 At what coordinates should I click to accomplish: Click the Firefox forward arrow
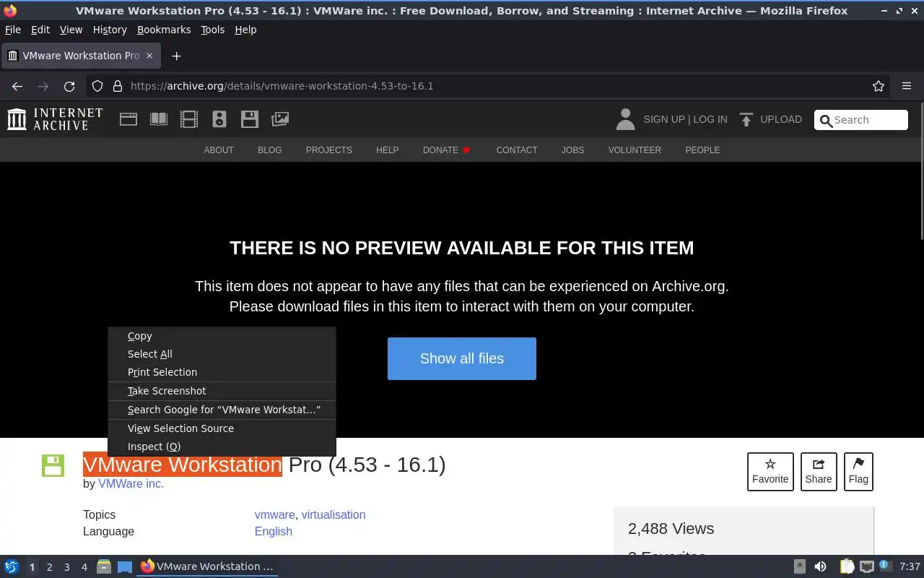43,86
